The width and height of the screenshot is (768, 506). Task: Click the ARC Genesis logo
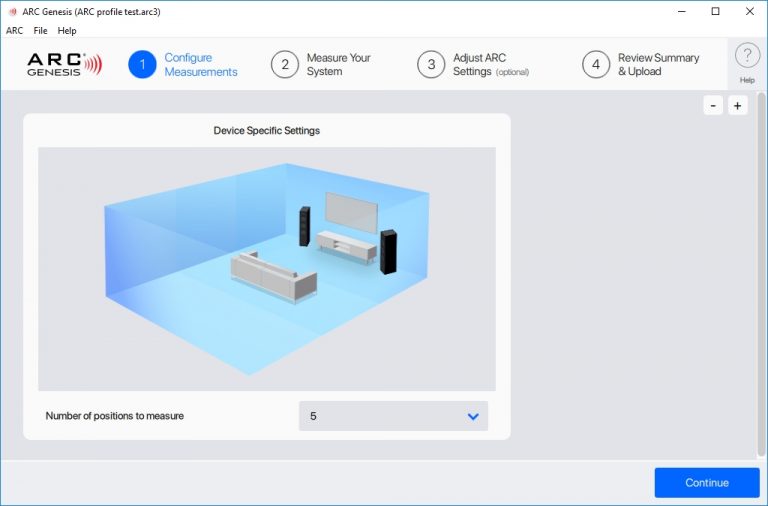[64, 65]
